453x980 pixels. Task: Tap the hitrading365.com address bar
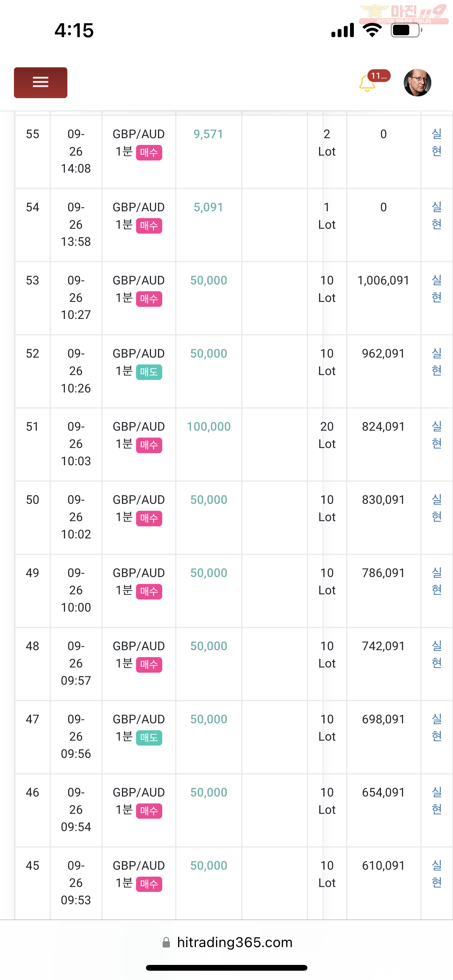point(234,942)
